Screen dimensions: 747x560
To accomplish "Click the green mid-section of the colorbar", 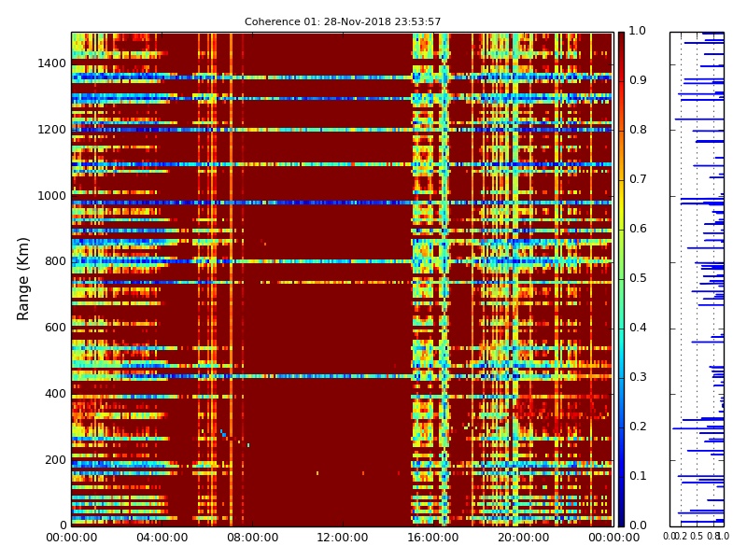I will (621, 279).
